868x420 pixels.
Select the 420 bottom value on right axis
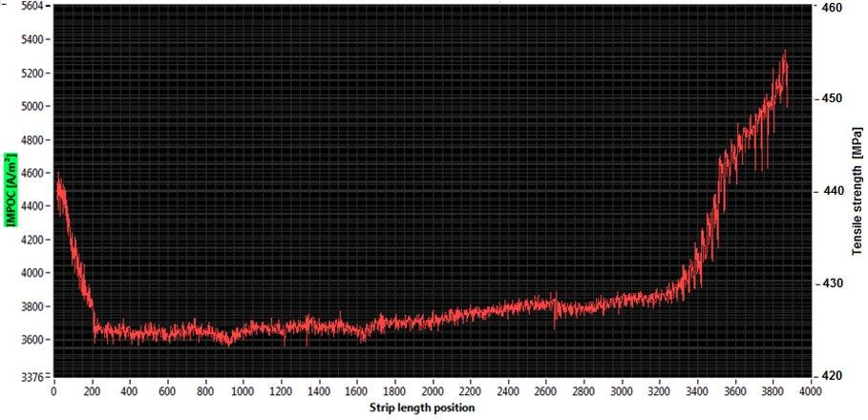tap(831, 376)
